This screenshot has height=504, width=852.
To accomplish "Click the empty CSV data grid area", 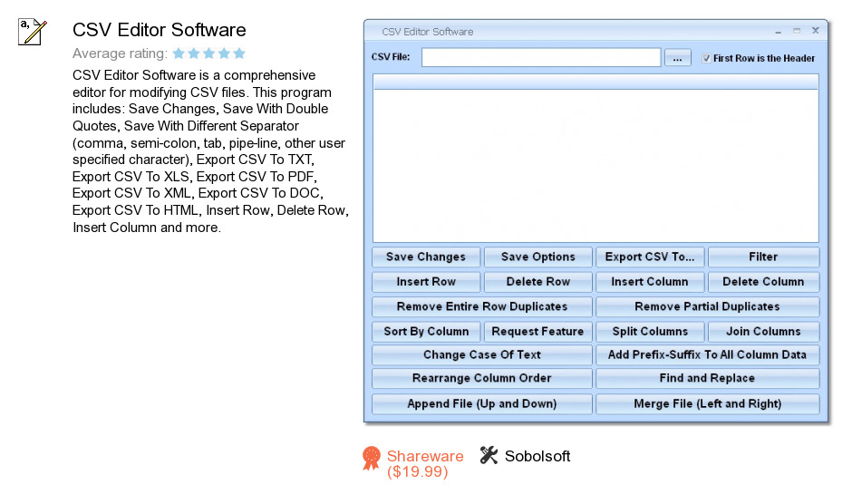I will tap(595, 166).
